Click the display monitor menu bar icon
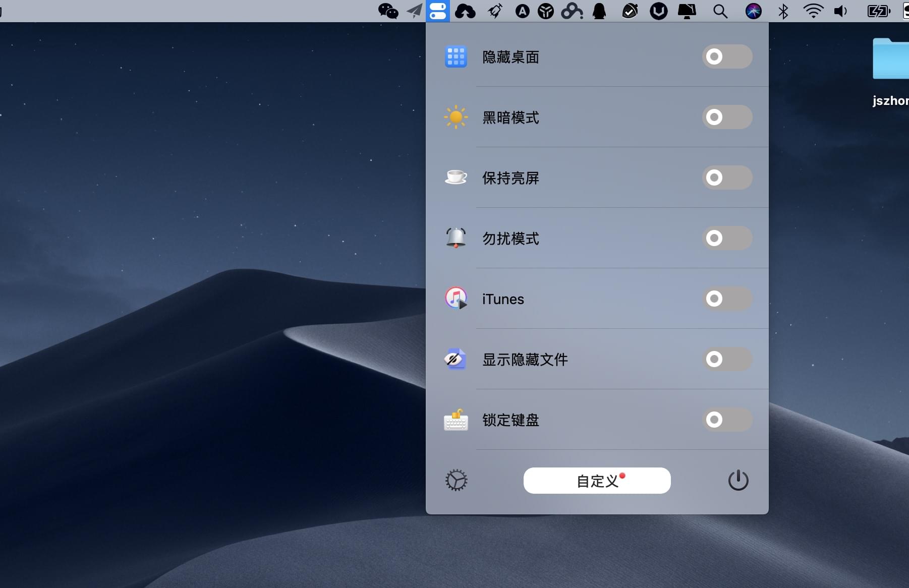 pos(687,11)
